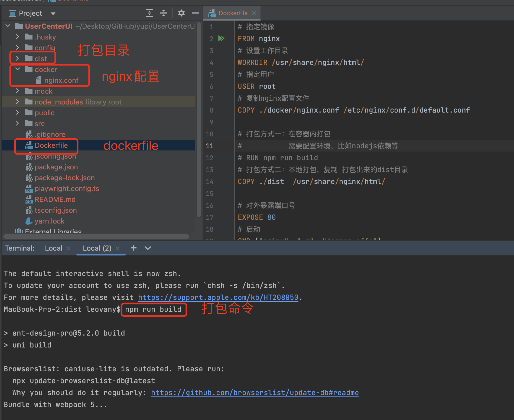
Task: Open package.json in project tree
Action: pos(56,167)
